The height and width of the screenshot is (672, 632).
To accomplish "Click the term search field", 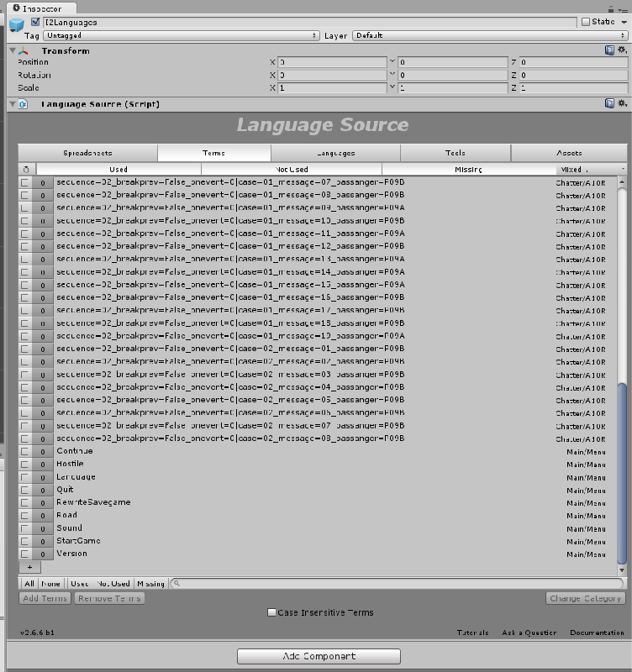I will 395,583.
